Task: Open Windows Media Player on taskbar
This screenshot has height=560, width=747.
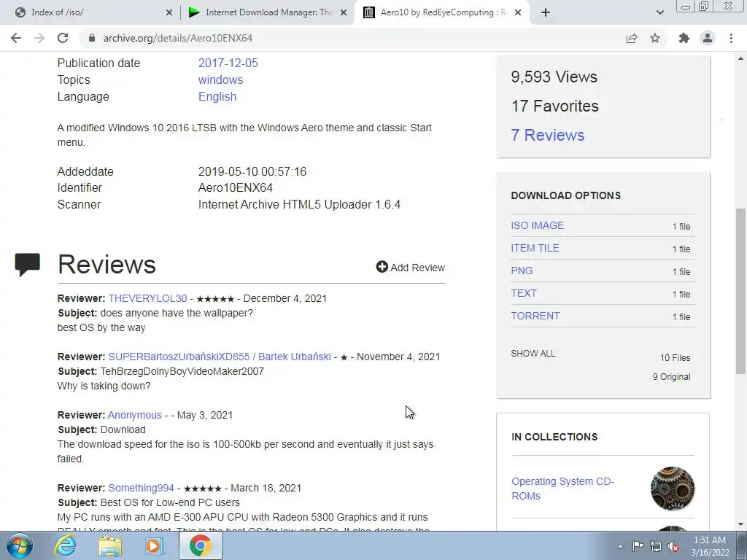Action: (x=154, y=545)
